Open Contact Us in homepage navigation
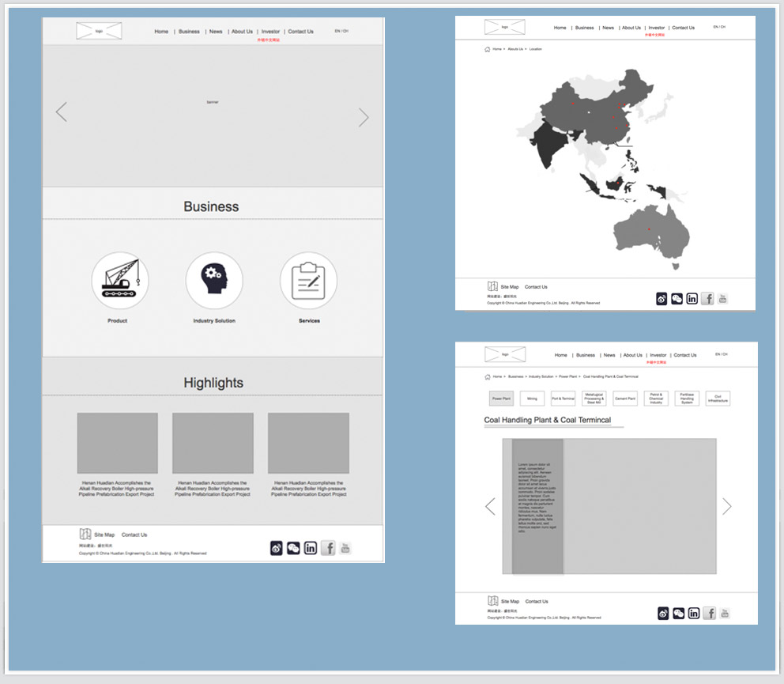 click(x=300, y=32)
